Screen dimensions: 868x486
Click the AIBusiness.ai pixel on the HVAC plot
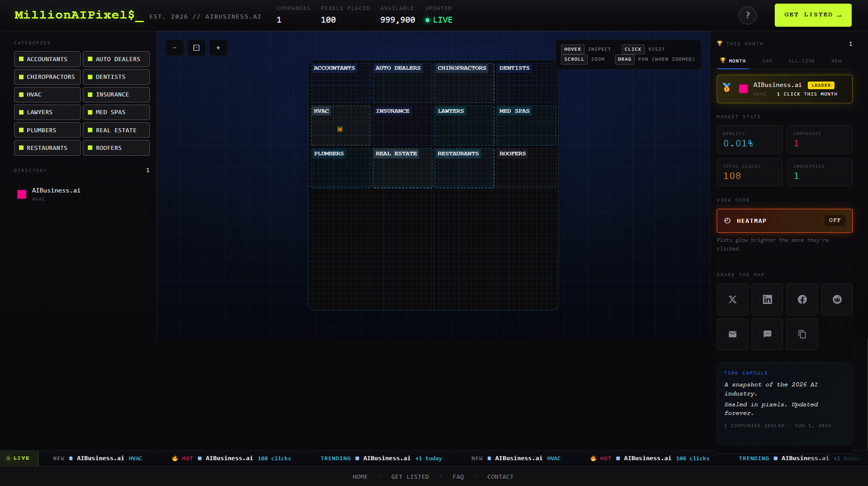point(340,130)
